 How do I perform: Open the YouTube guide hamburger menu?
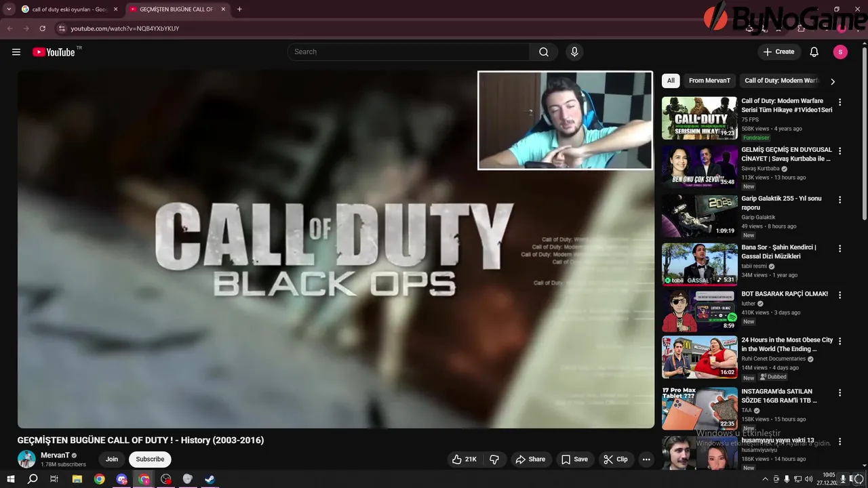[x=16, y=52]
